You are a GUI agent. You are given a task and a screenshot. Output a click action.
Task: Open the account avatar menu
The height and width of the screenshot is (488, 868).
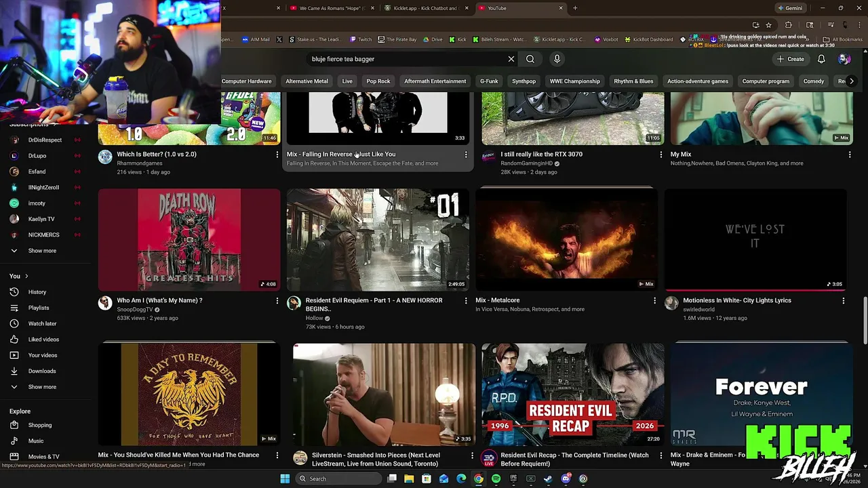point(844,59)
